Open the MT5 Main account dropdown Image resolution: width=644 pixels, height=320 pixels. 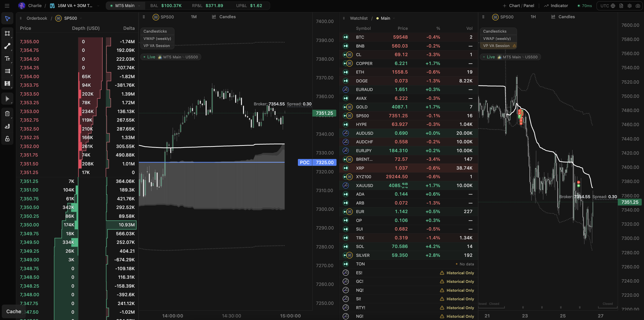coord(125,6)
